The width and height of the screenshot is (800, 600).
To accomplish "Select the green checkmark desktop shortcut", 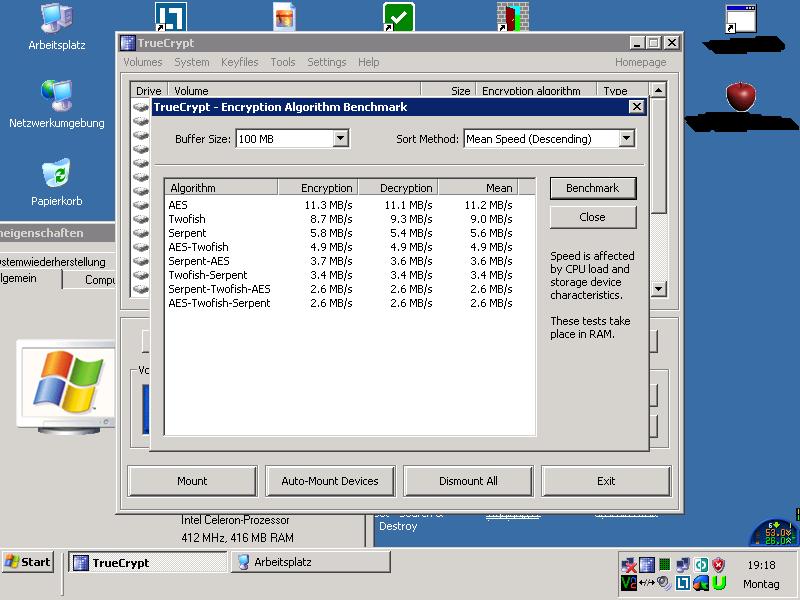I will click(x=398, y=16).
